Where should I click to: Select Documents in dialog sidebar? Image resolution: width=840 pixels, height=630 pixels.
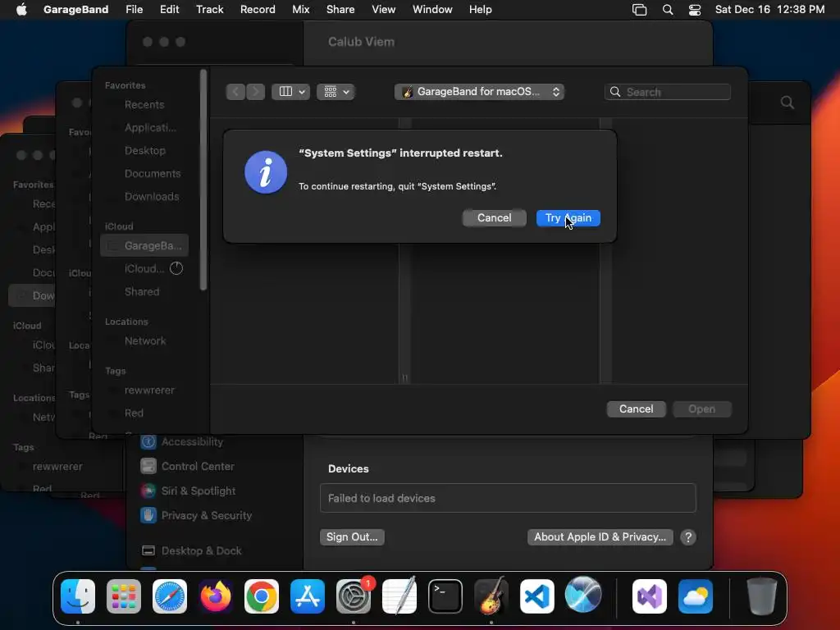coord(144,174)
